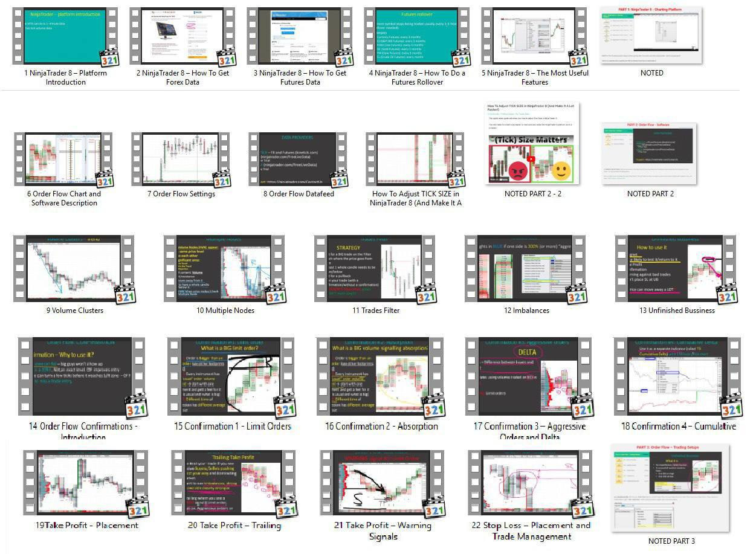Open the NOTED document thumbnail
Image resolution: width=756 pixels, height=554 pixels.
coord(651,35)
